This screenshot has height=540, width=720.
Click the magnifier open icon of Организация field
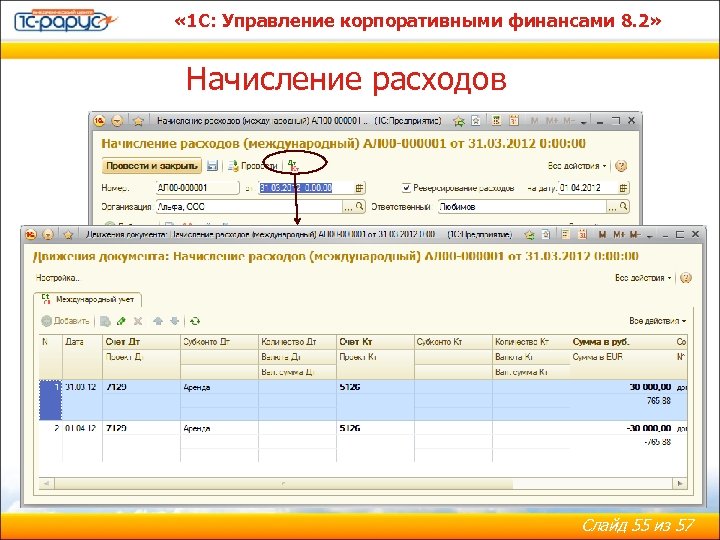360,207
